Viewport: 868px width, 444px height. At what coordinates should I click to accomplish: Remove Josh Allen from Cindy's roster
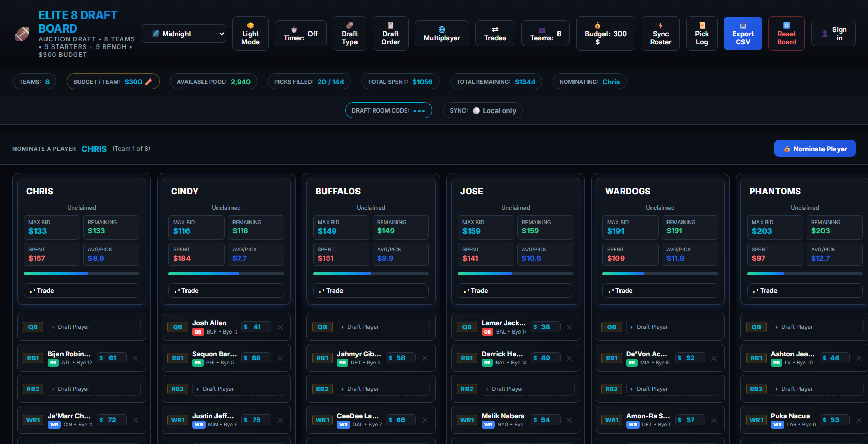[x=280, y=327]
